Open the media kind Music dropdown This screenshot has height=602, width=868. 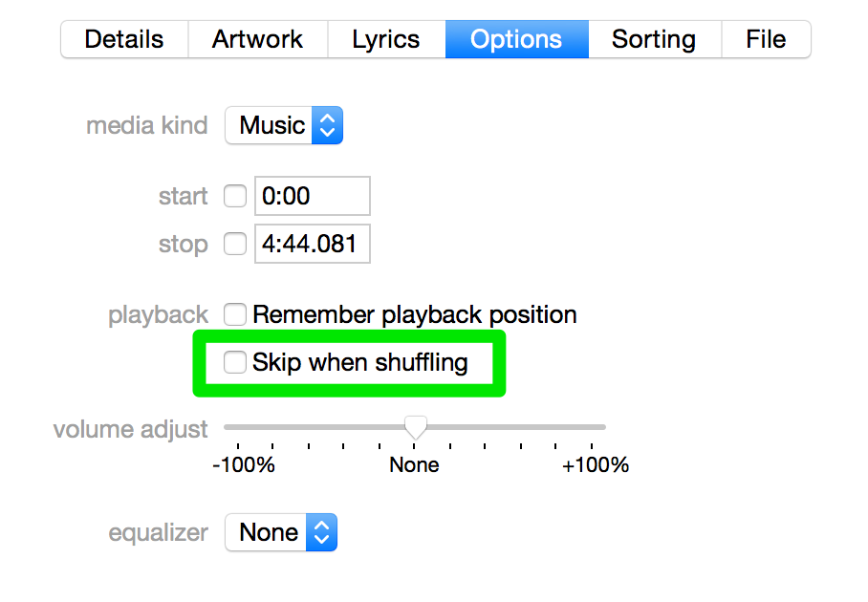pyautogui.click(x=284, y=125)
